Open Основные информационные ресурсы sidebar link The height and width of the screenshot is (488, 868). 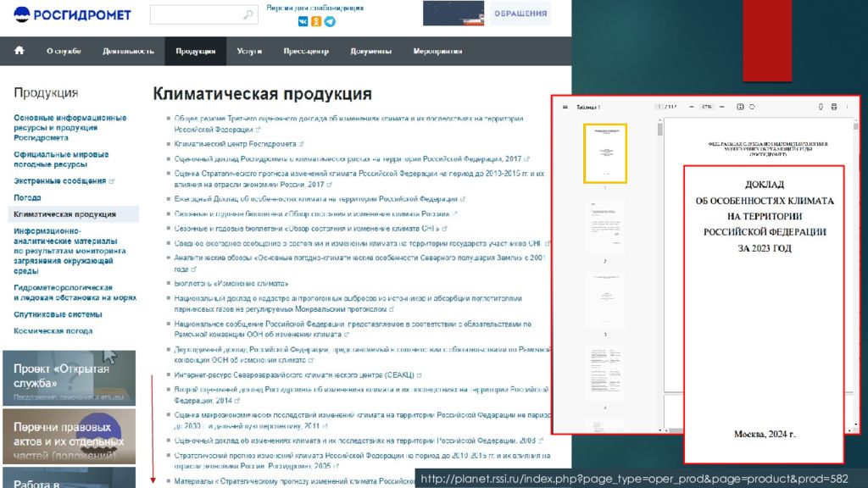pos(70,128)
